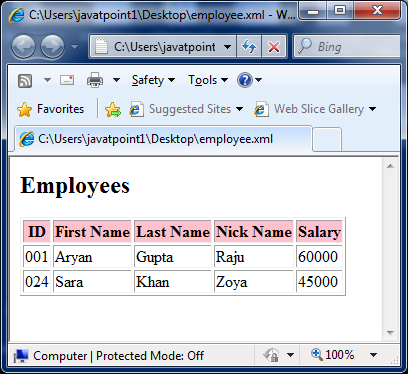Click the Print icon
Screen dimensions: 411x383
pos(95,80)
